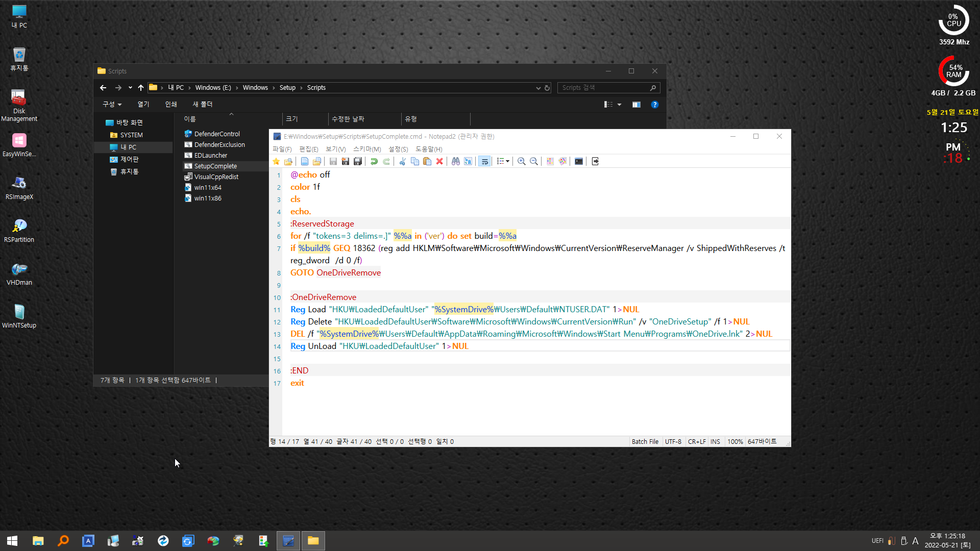Click the blue Help icon in explorer

click(x=655, y=105)
